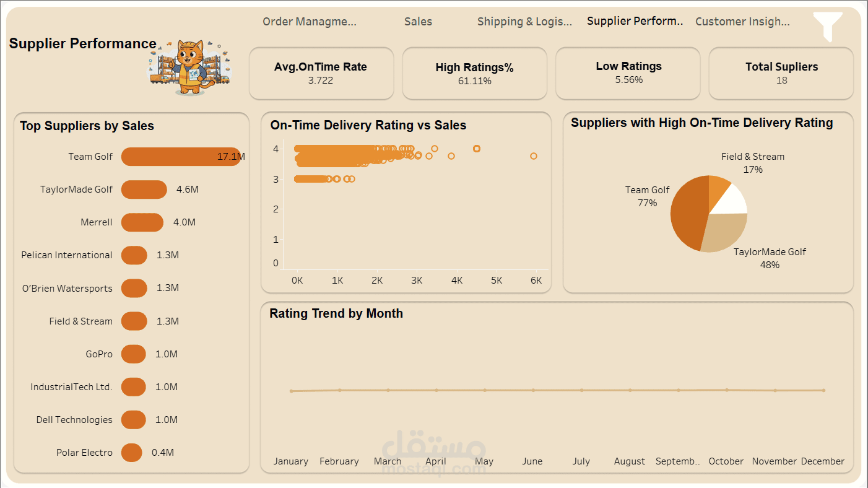Viewport: 868px width, 488px height.
Task: Open the Shipping & Logistics tab
Action: (524, 22)
